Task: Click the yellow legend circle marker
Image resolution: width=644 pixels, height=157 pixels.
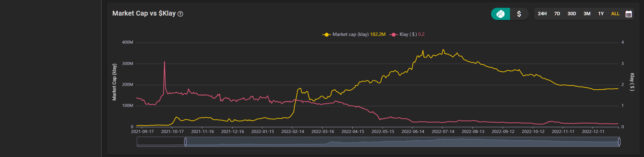Action: pyautogui.click(x=326, y=35)
